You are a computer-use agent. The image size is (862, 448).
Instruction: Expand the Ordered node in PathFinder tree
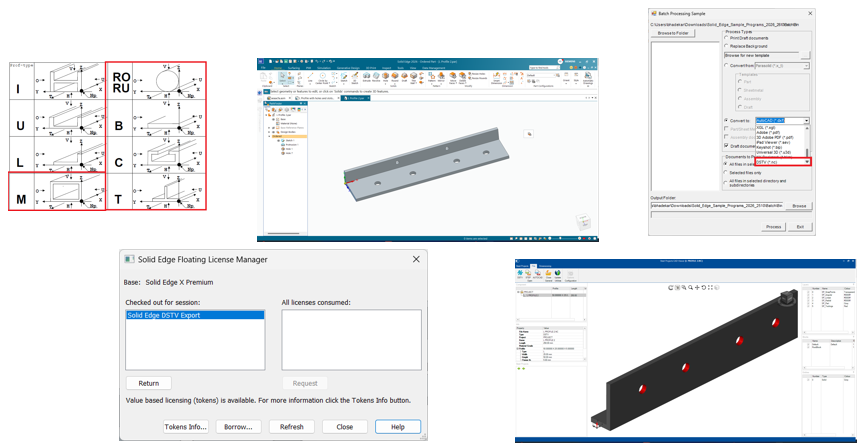pyautogui.click(x=269, y=136)
